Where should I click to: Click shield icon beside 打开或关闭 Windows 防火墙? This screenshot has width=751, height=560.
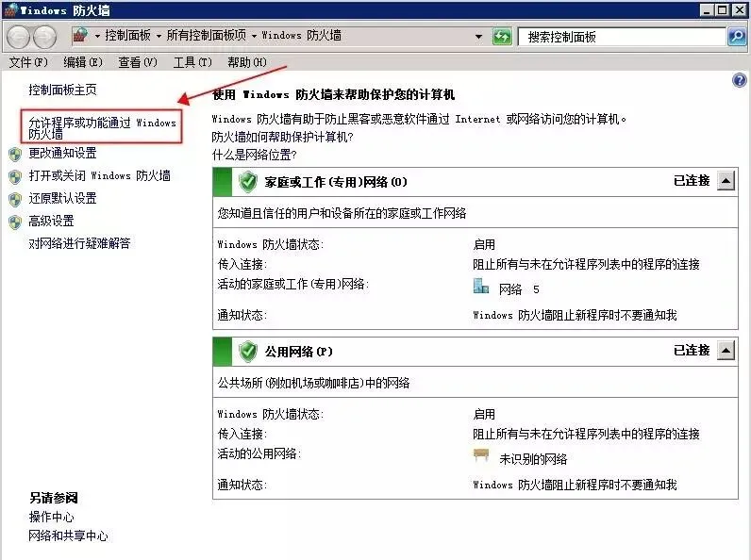click(15, 176)
